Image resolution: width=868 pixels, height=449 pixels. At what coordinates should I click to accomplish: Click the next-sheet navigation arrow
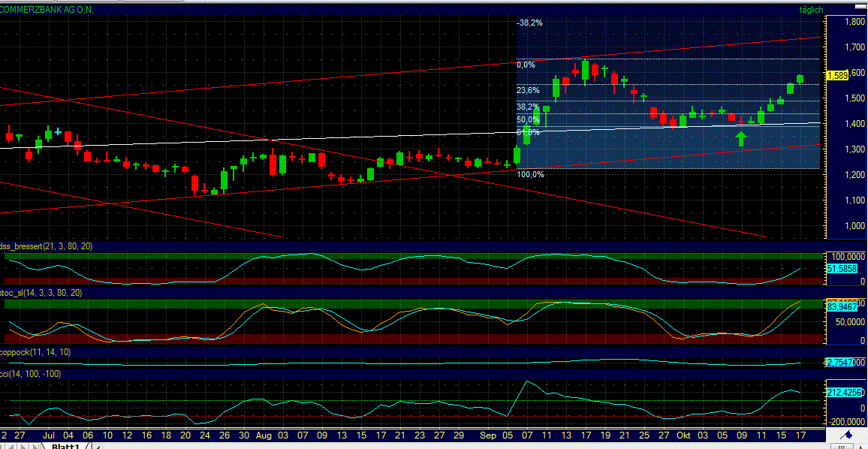pyautogui.click(x=23, y=444)
